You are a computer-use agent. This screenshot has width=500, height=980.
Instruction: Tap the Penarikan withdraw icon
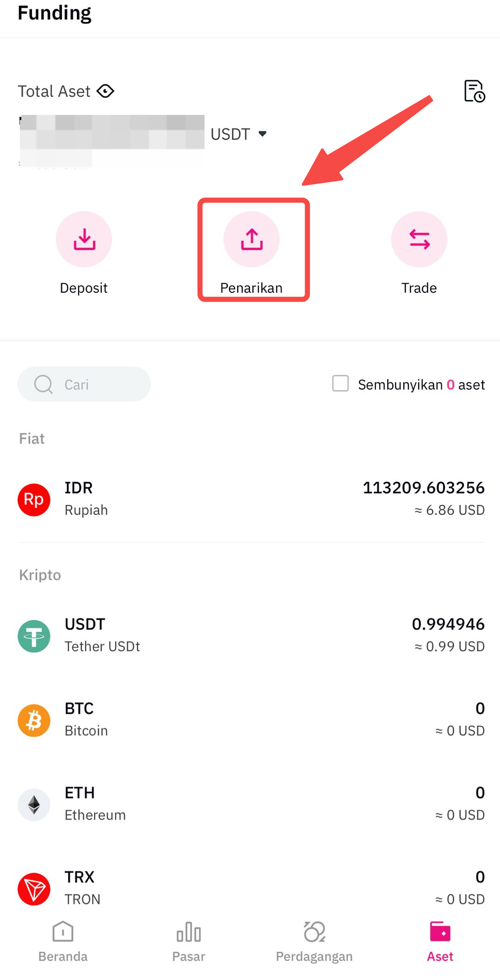pyautogui.click(x=251, y=239)
